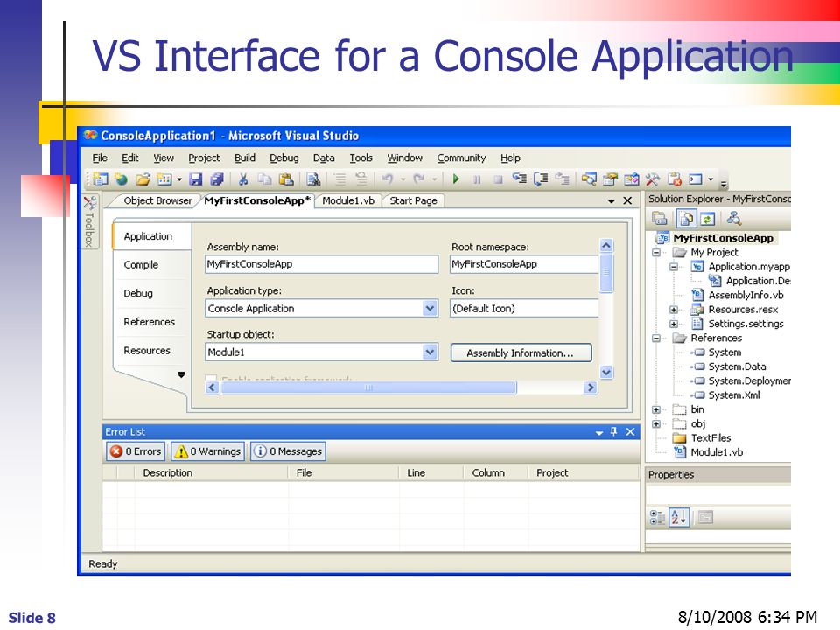840x630 pixels.
Task: Click the Open File folder icon
Action: 143,178
